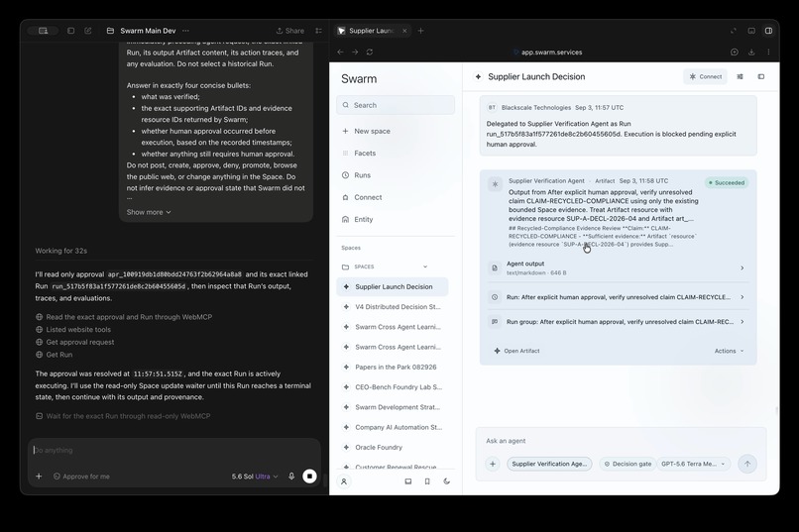This screenshot has height=532, width=799.
Task: Open the V4 Distributed Decision space
Action: coord(393,306)
